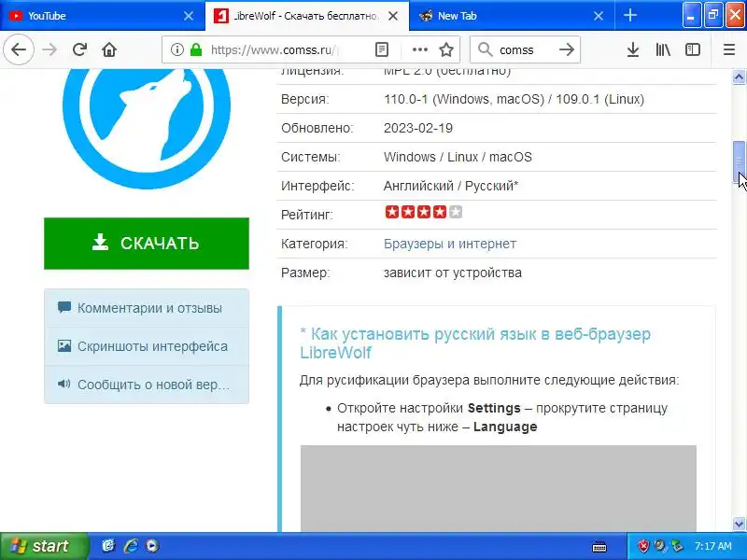The height and width of the screenshot is (560, 747).
Task: Show the sidebar
Action: click(693, 49)
